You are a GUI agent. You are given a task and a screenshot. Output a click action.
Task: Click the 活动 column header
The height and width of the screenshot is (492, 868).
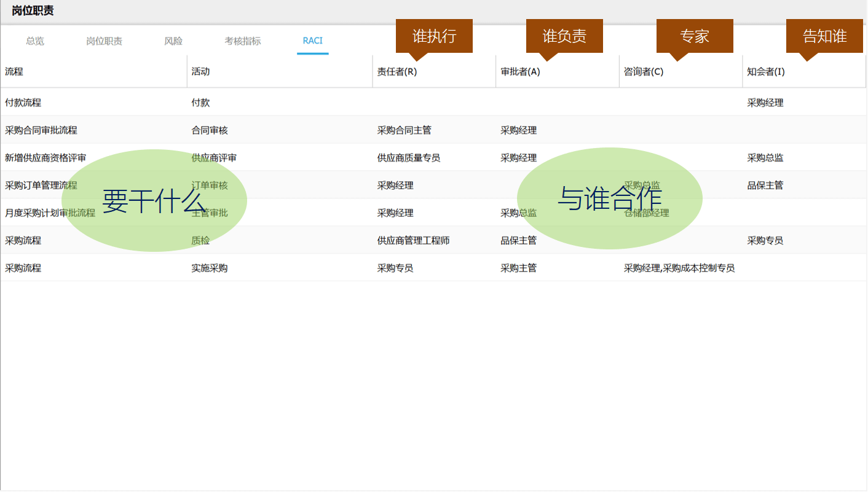point(200,72)
